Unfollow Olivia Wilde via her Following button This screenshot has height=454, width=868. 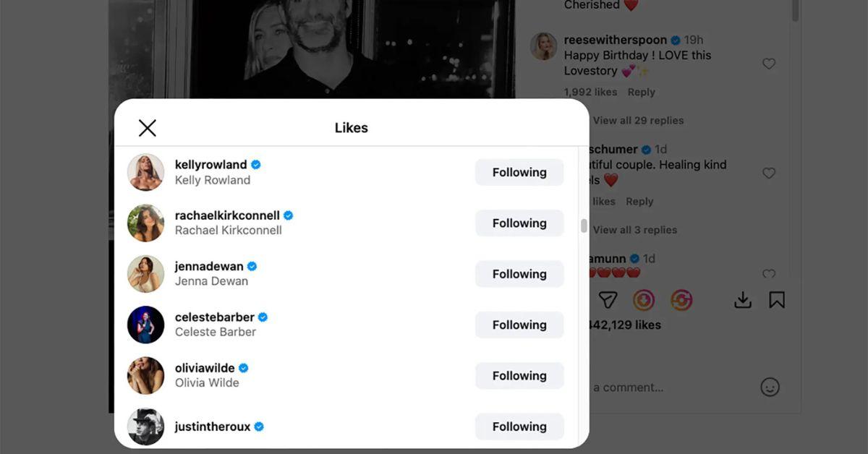[x=519, y=375]
